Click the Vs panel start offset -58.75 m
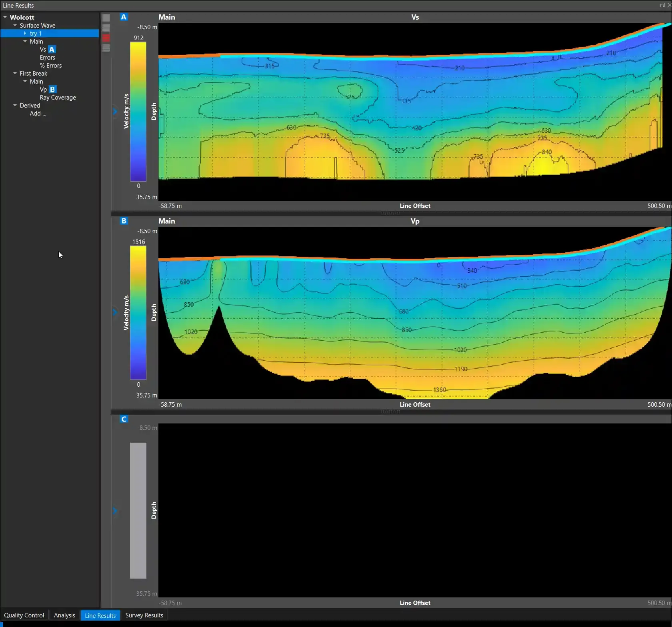The image size is (672, 627). [x=170, y=206]
